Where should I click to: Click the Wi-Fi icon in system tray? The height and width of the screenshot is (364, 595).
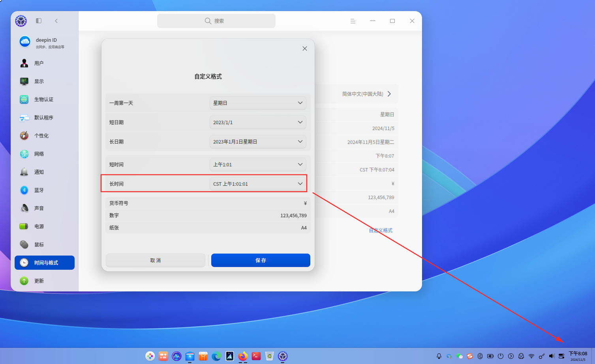[x=531, y=356]
